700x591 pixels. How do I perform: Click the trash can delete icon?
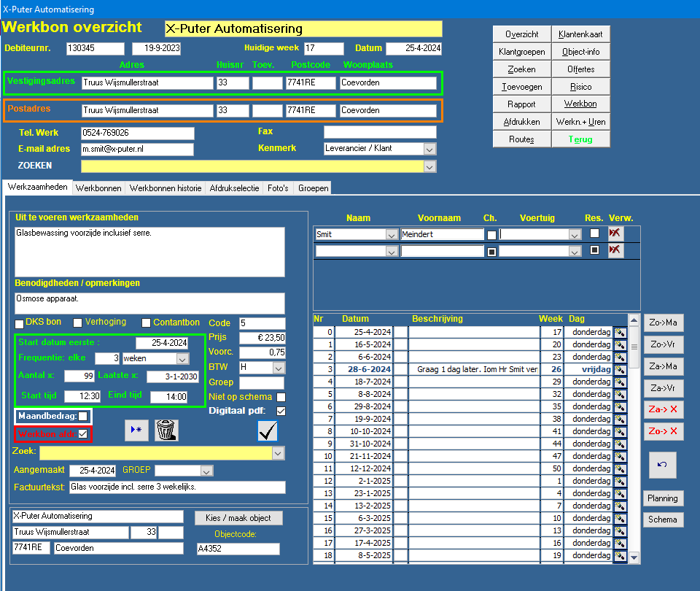point(167,430)
